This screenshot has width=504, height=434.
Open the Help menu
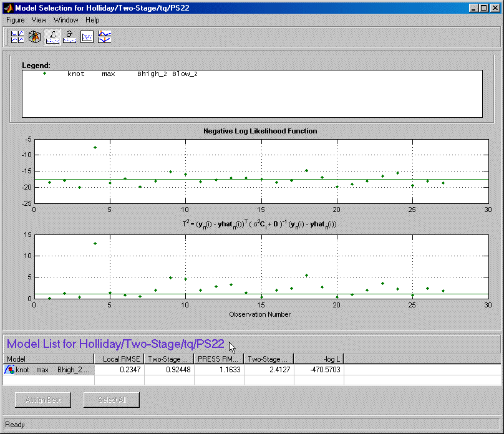coord(92,20)
